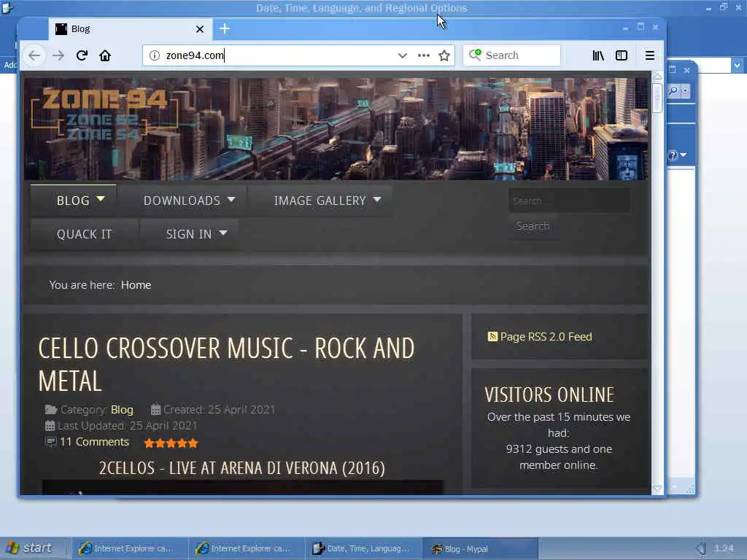Expand the BLOG menu arrow

(101, 199)
